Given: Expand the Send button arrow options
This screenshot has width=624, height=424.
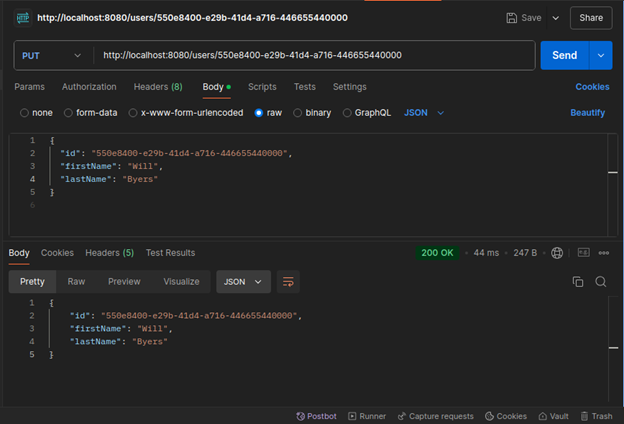Looking at the screenshot, I should pyautogui.click(x=600, y=55).
